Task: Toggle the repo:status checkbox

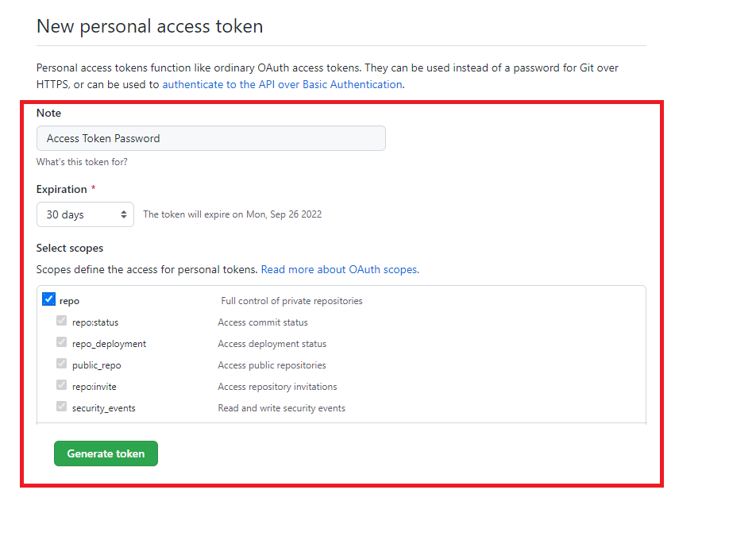Action: [61, 321]
